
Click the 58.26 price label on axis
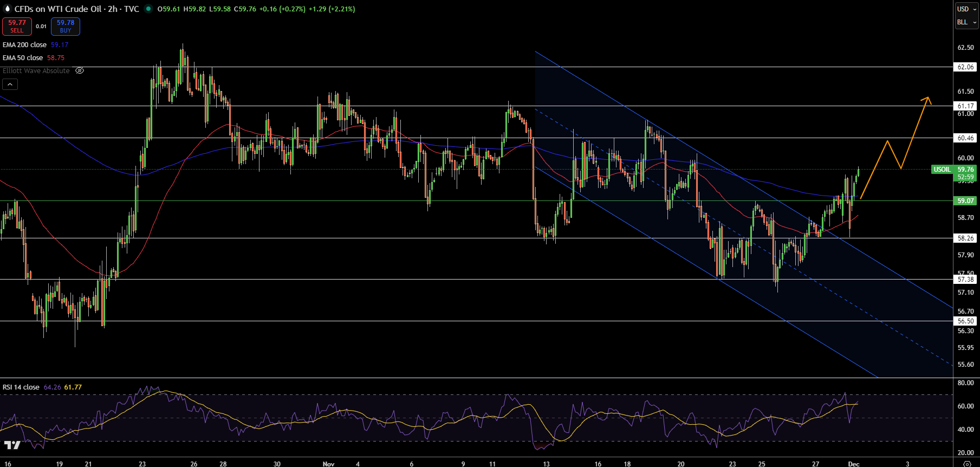pyautogui.click(x=965, y=238)
